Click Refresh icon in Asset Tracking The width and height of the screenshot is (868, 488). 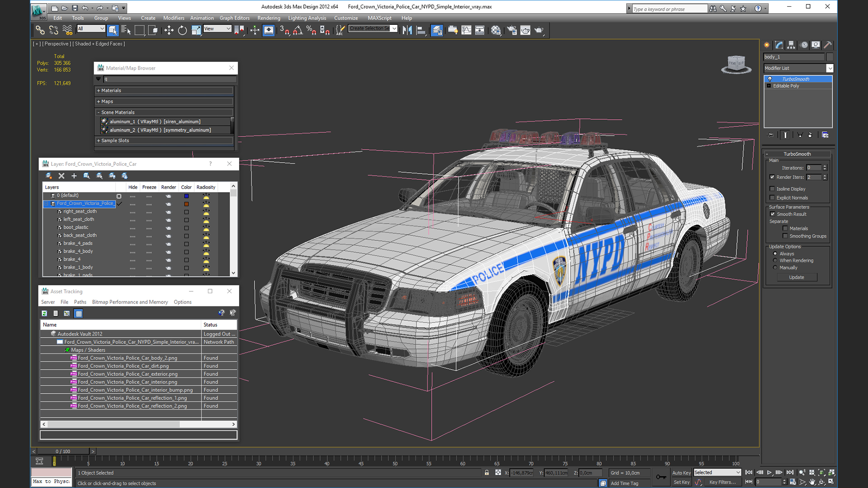pos(44,313)
